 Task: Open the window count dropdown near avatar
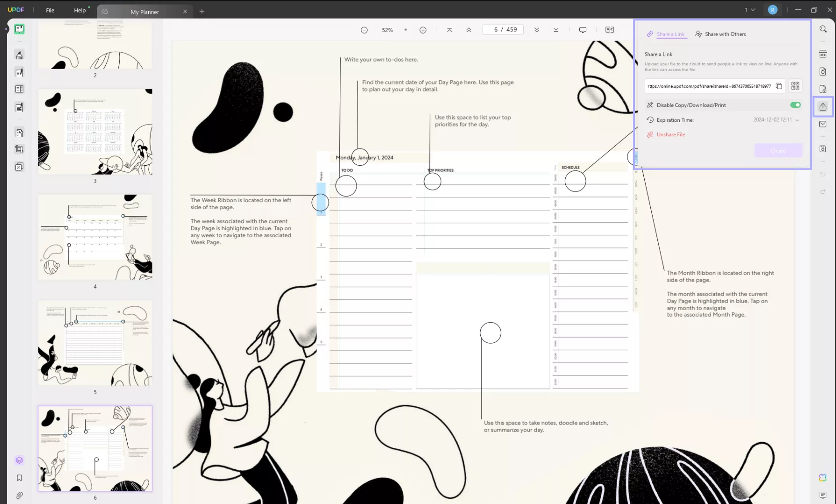click(750, 10)
